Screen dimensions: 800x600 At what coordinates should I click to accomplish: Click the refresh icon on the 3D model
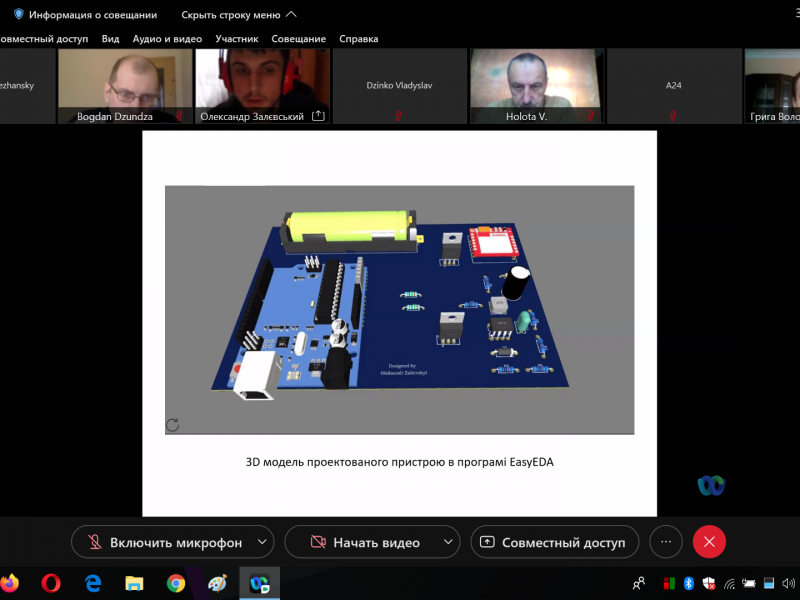pos(173,425)
